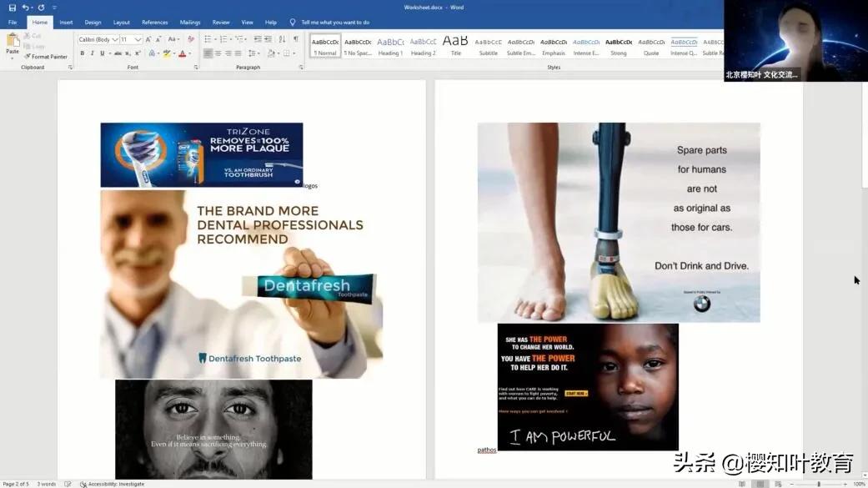The height and width of the screenshot is (488, 868).
Task: Apply the Heading 2 style
Action: [423, 46]
